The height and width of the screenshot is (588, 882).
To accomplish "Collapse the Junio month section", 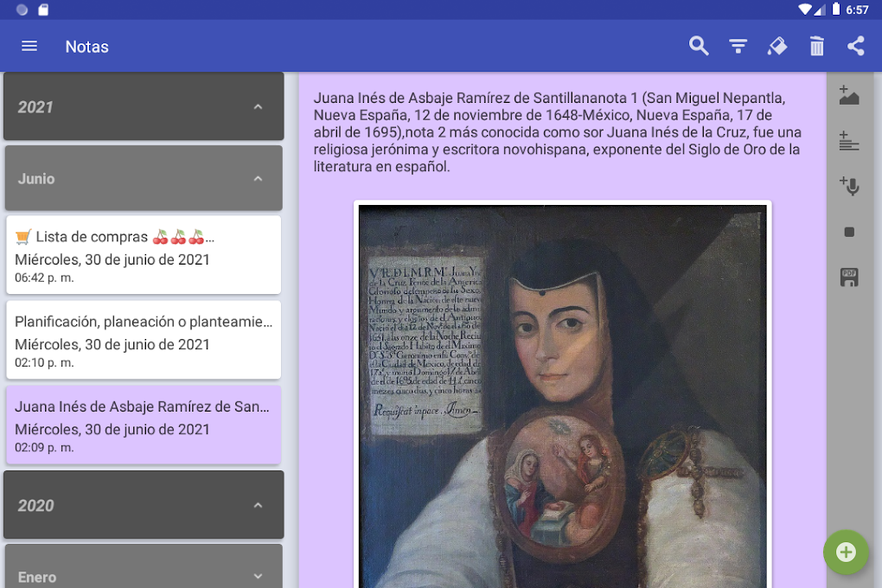I will 144,178.
